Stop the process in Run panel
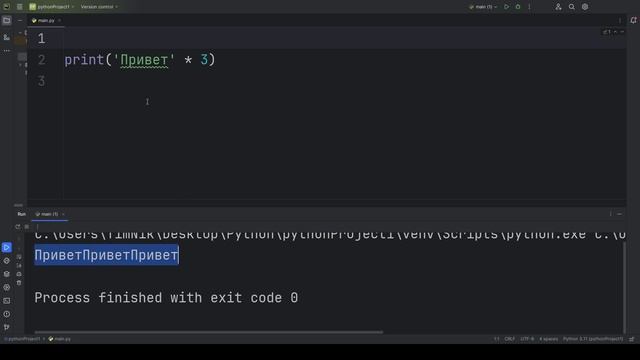 (27, 227)
